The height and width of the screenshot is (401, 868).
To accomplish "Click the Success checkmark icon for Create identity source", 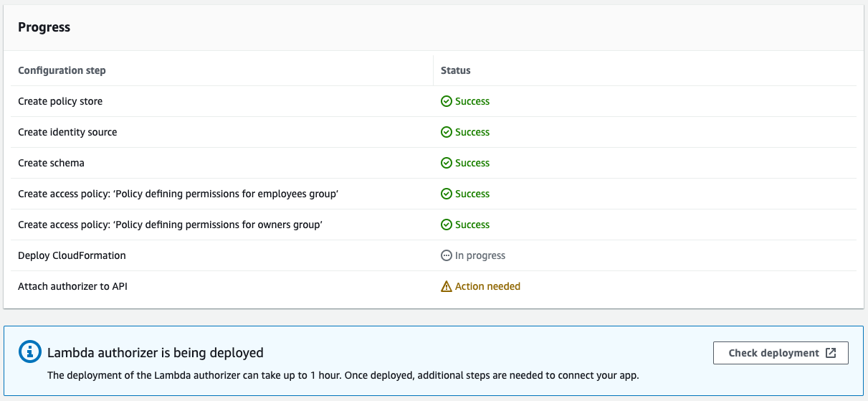I will point(446,132).
